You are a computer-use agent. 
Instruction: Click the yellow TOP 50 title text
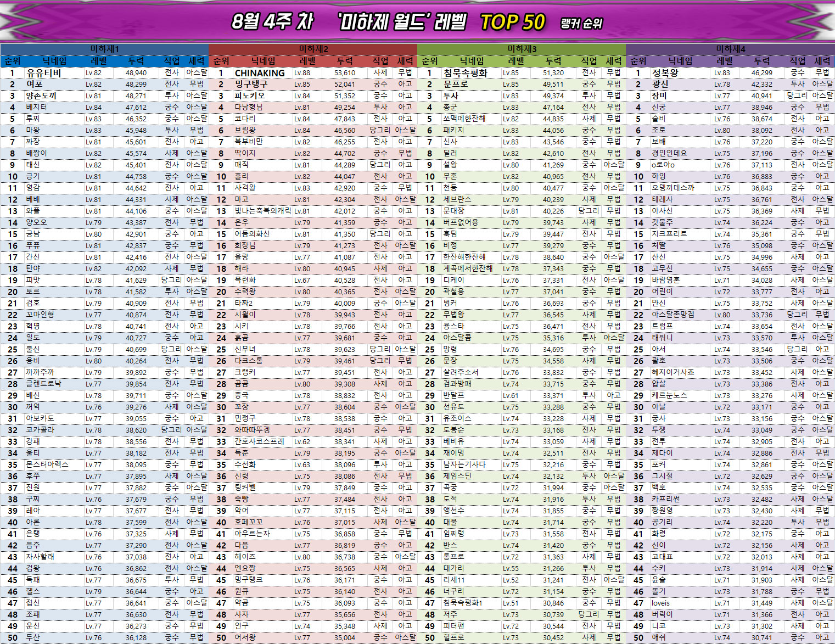512,23
